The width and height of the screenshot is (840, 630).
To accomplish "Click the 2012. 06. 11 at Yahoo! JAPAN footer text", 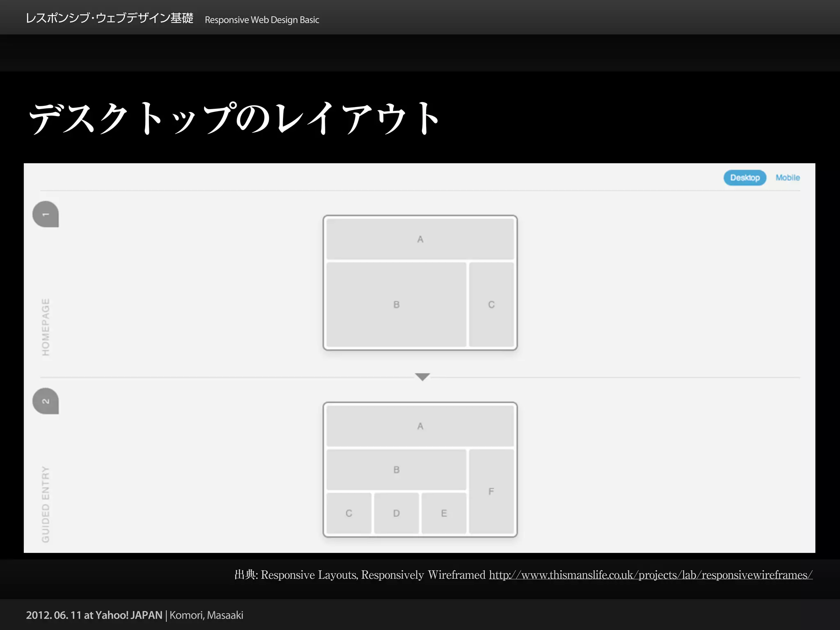I will [94, 615].
